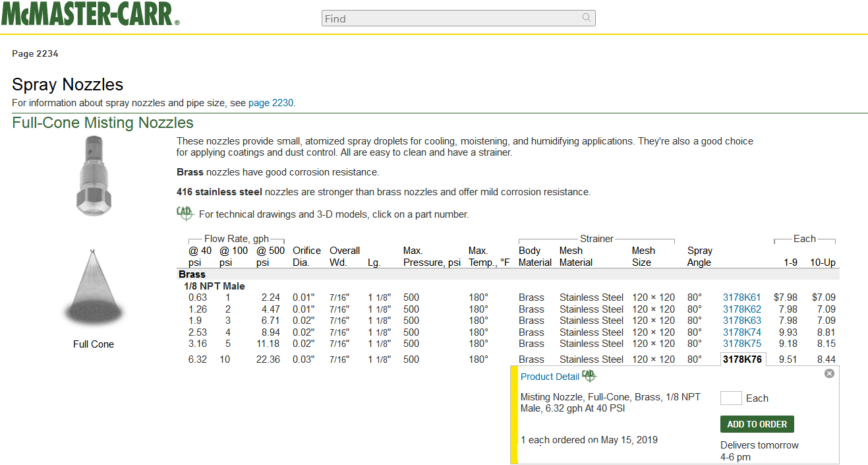Click the 1/8 NPT Male subheading
Image resolution: width=868 pixels, height=465 pixels.
[215, 286]
